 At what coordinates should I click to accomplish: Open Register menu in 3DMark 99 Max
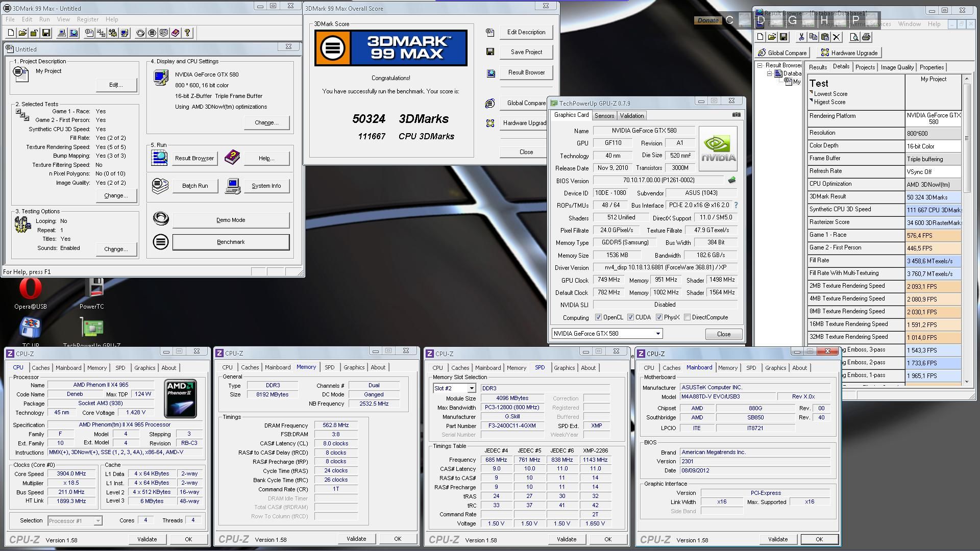tap(87, 19)
